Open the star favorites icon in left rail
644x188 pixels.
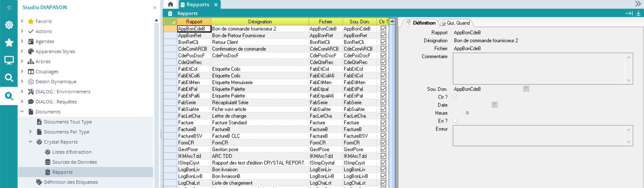[9, 43]
